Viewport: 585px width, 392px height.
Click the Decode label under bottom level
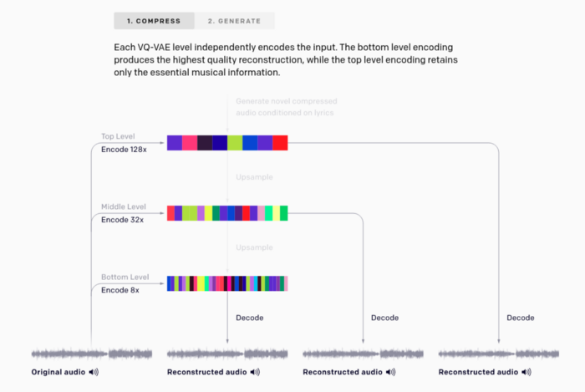pyautogui.click(x=250, y=318)
